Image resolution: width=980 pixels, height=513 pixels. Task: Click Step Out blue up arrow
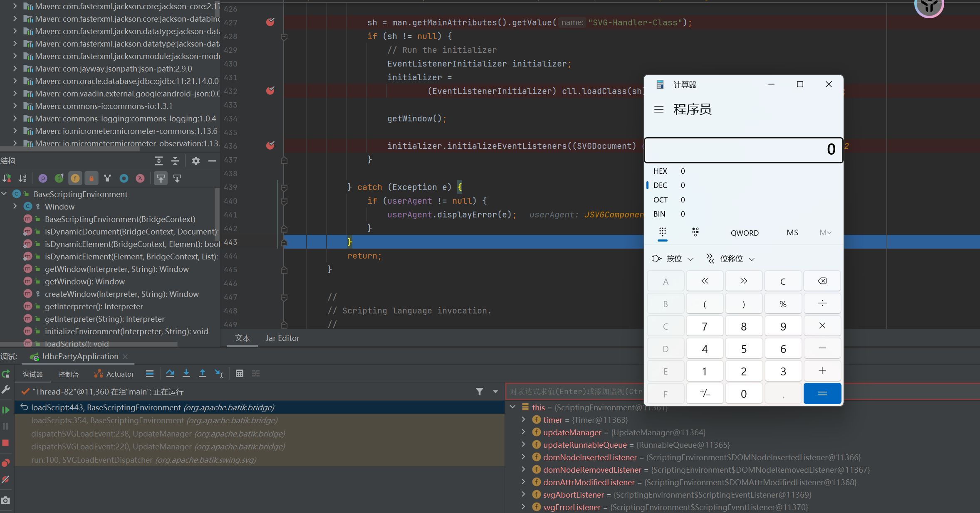[203, 373]
